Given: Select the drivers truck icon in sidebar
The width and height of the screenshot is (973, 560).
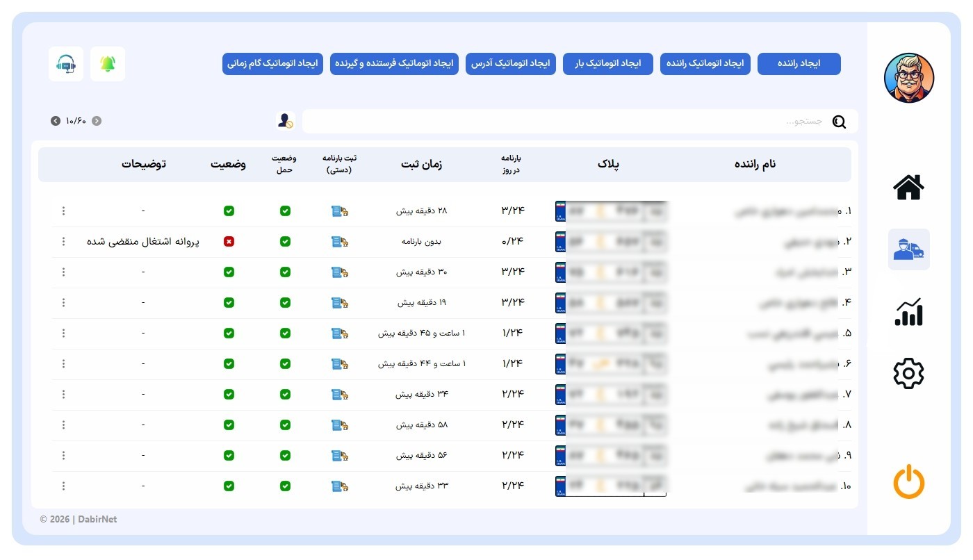Looking at the screenshot, I should point(908,249).
